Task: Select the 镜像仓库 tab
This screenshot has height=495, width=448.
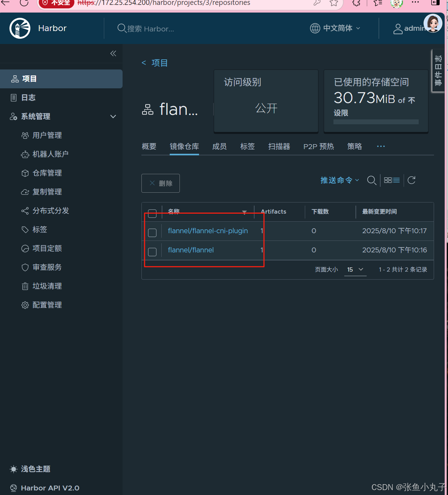Action: point(184,146)
